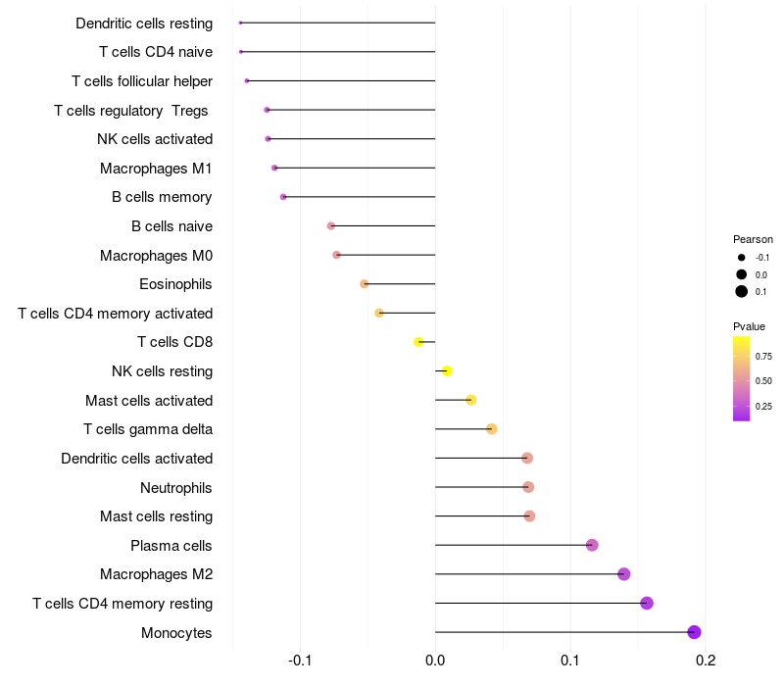Select the T cells CD4 memory resting dot
Viewport: 784px width, 686px height.
coord(647,603)
